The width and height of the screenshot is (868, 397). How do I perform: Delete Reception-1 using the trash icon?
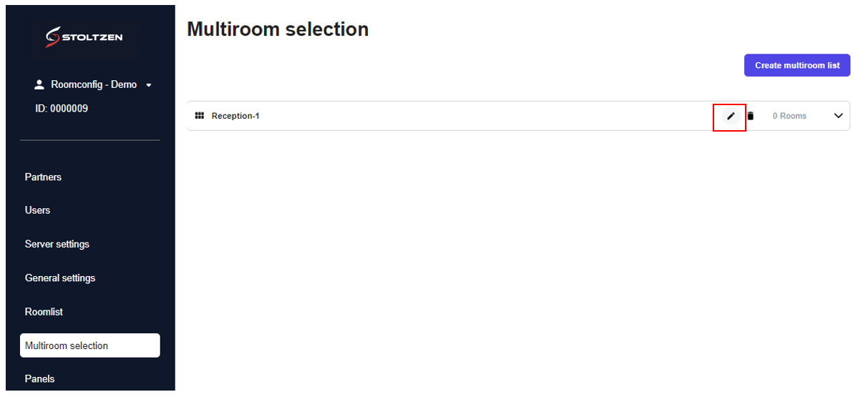[751, 116]
